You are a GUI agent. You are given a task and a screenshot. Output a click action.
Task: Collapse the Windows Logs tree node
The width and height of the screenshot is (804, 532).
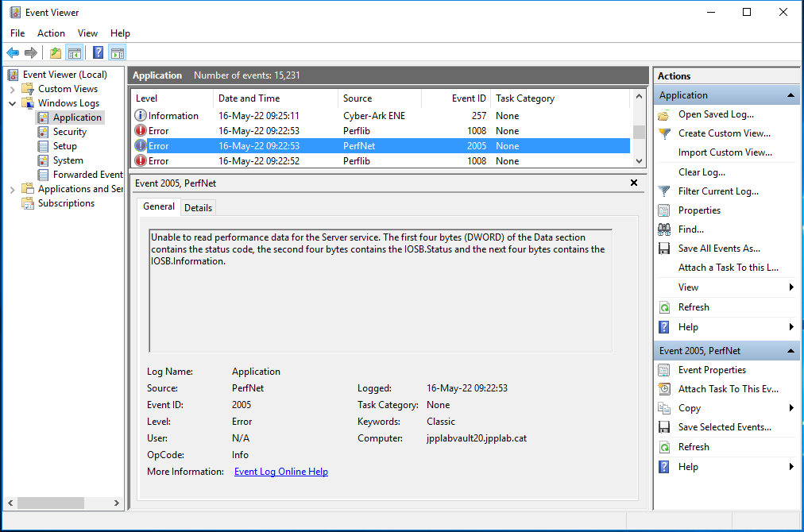[x=13, y=103]
